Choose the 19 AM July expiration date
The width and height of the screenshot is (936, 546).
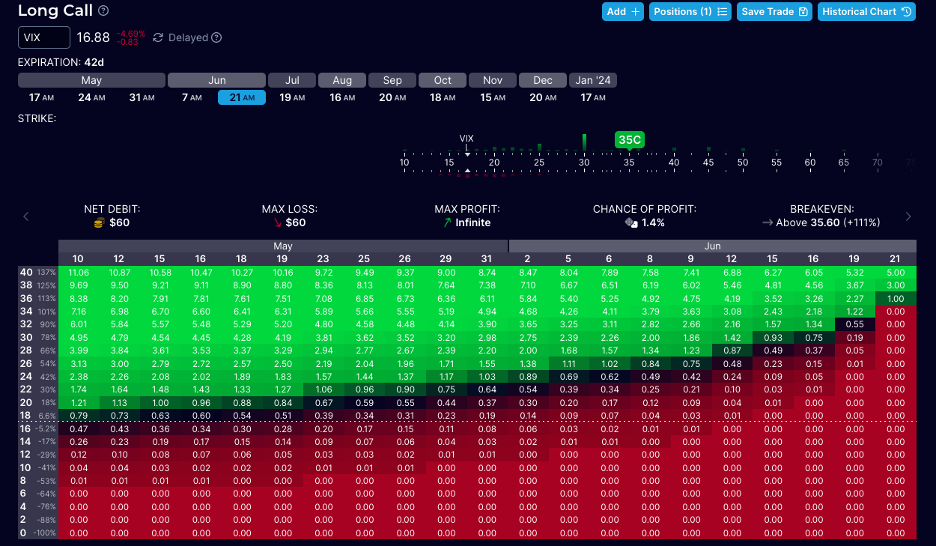pyautogui.click(x=292, y=97)
